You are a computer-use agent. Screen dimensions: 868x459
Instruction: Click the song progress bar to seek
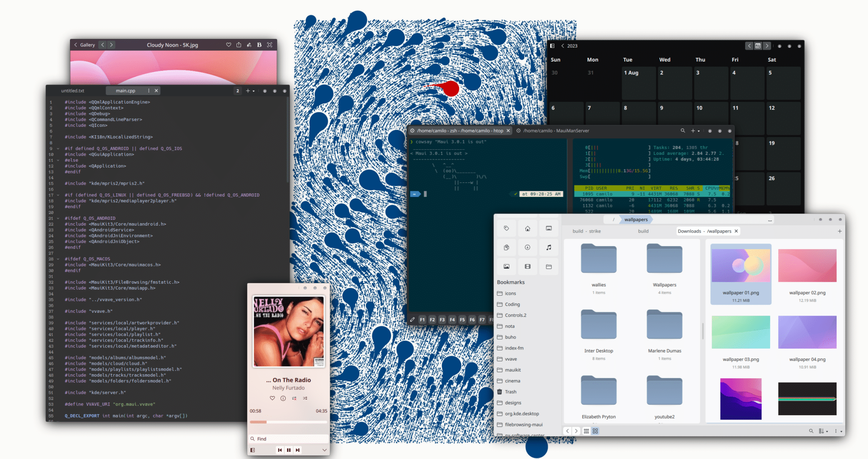pyautogui.click(x=289, y=422)
